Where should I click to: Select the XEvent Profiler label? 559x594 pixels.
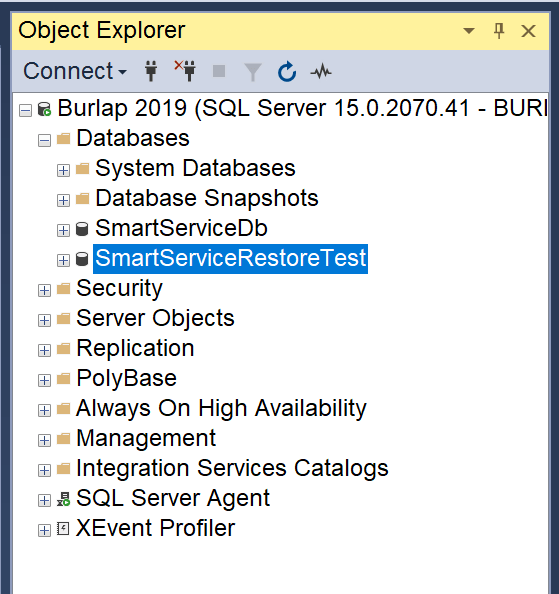click(x=155, y=528)
